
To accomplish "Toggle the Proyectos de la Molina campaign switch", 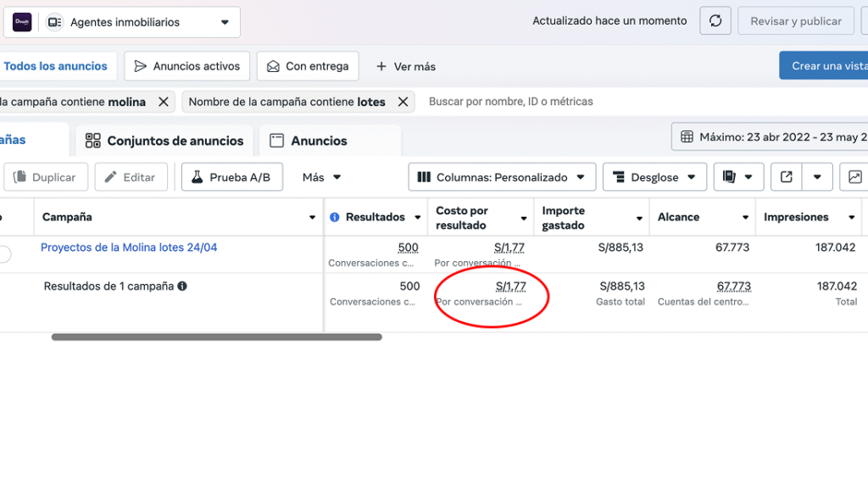I will pyautogui.click(x=4, y=253).
